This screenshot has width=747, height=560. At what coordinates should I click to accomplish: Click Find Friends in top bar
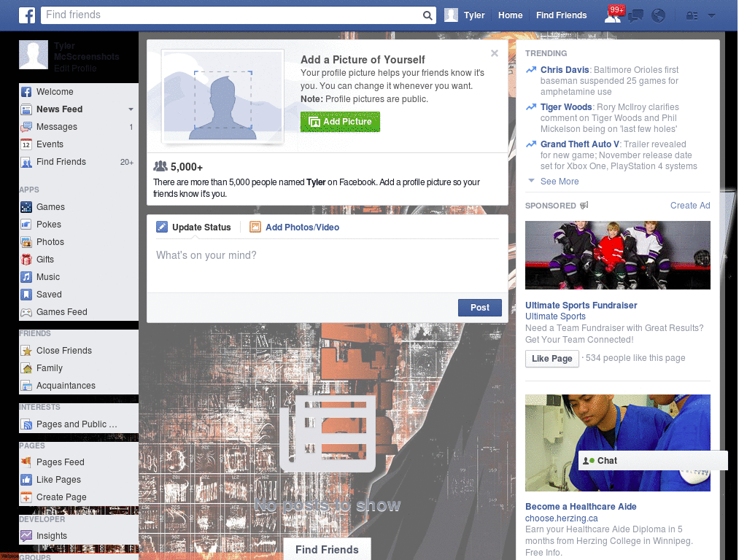click(561, 15)
